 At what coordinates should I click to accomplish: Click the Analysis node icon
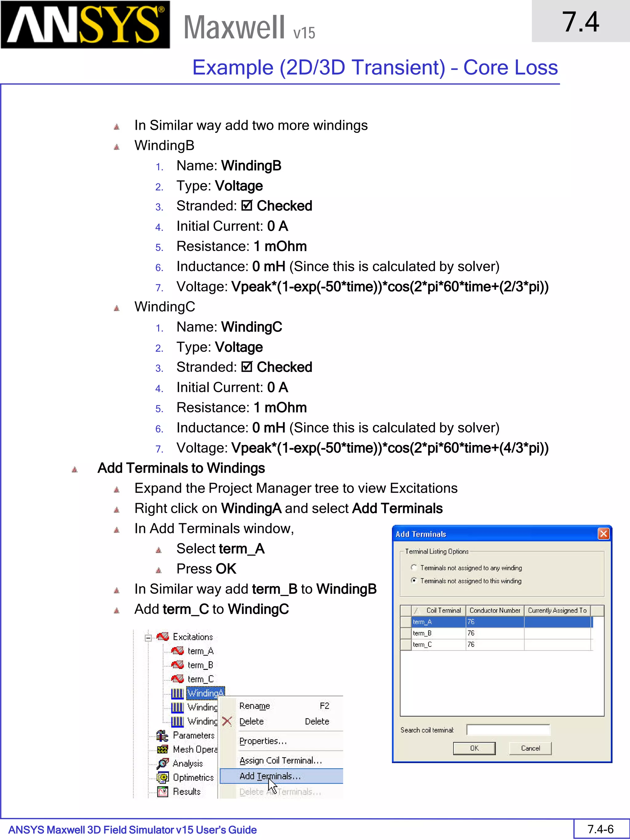click(162, 763)
